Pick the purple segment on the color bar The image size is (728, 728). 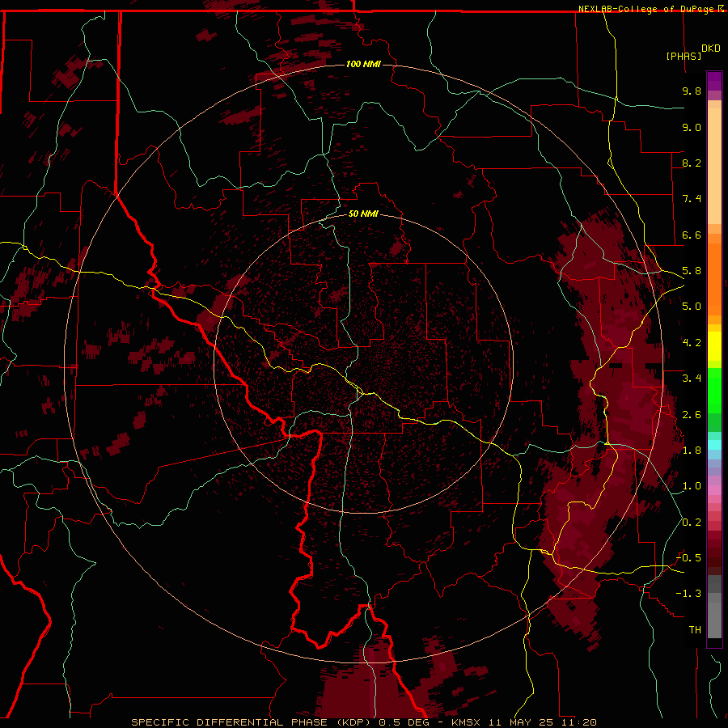[714, 81]
